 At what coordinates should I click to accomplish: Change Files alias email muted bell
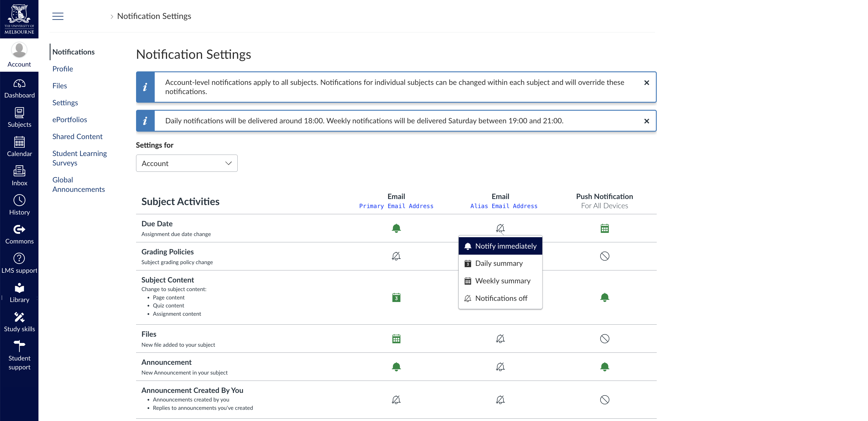point(500,339)
